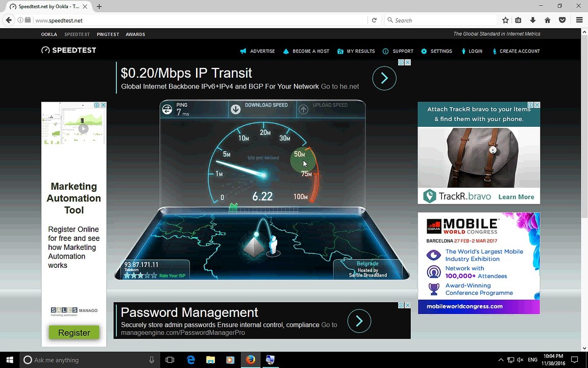Show hidden tray icons chevron
The height and width of the screenshot is (368, 588).
pyautogui.click(x=501, y=360)
